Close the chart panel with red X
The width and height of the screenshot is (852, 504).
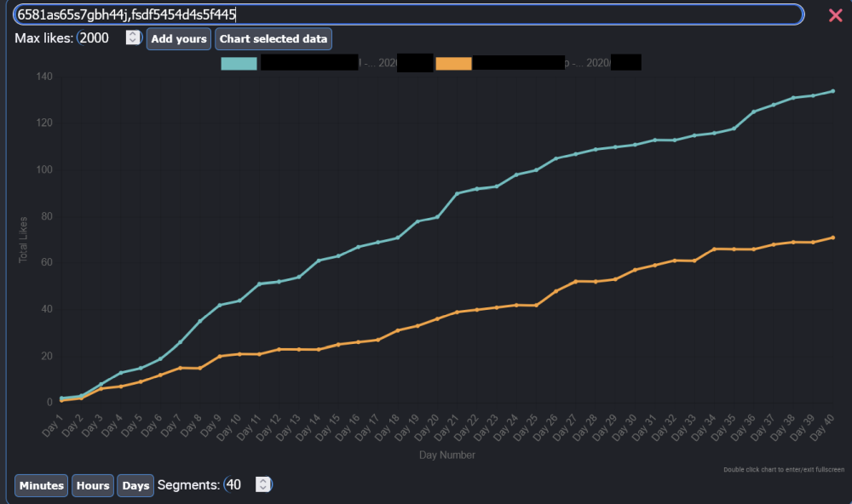(x=836, y=15)
